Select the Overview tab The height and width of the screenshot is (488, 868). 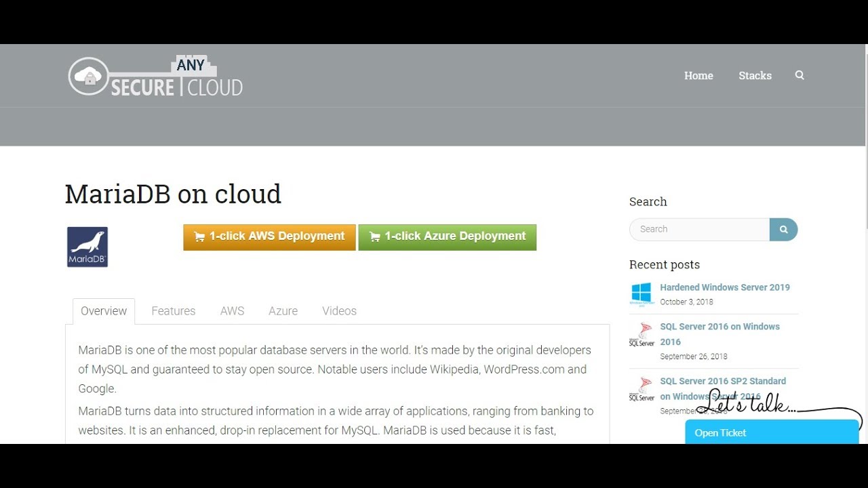click(x=104, y=311)
